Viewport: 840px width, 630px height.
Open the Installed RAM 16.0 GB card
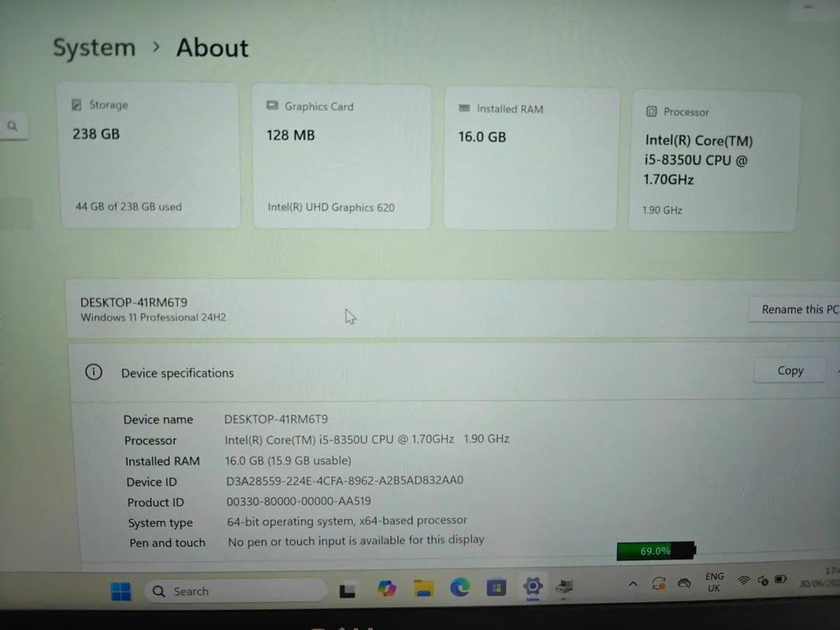pyautogui.click(x=531, y=159)
